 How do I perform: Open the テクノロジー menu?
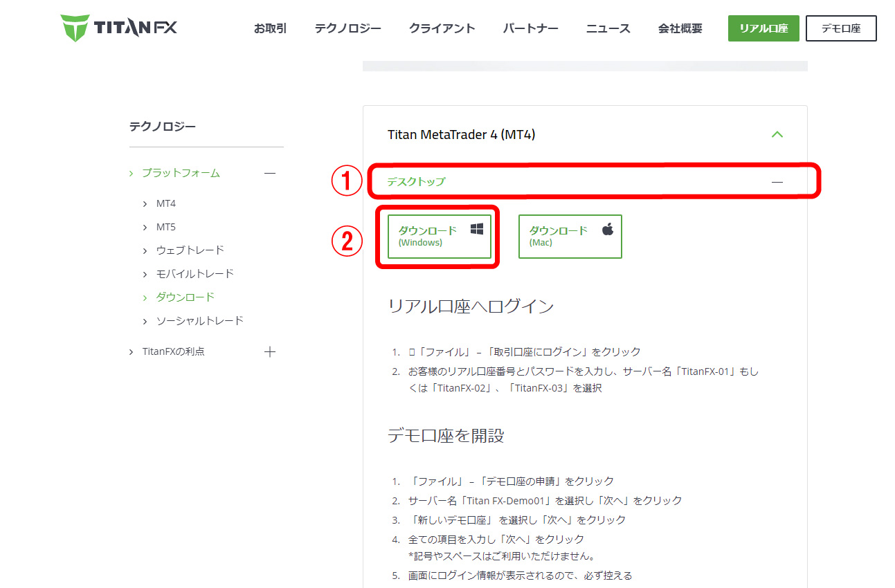(347, 28)
